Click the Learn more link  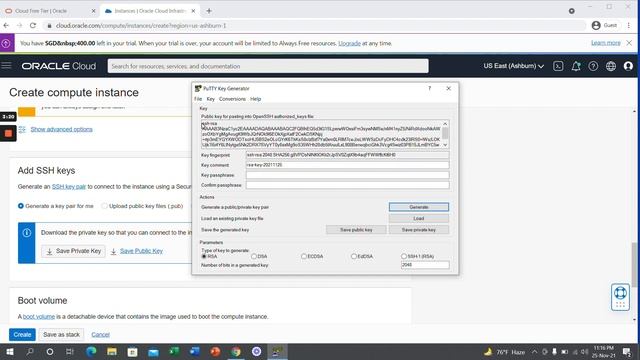click(x=606, y=43)
